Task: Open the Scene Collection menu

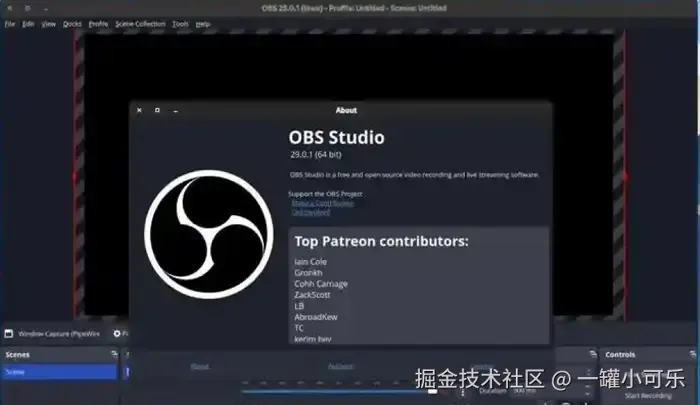Action: pos(140,24)
